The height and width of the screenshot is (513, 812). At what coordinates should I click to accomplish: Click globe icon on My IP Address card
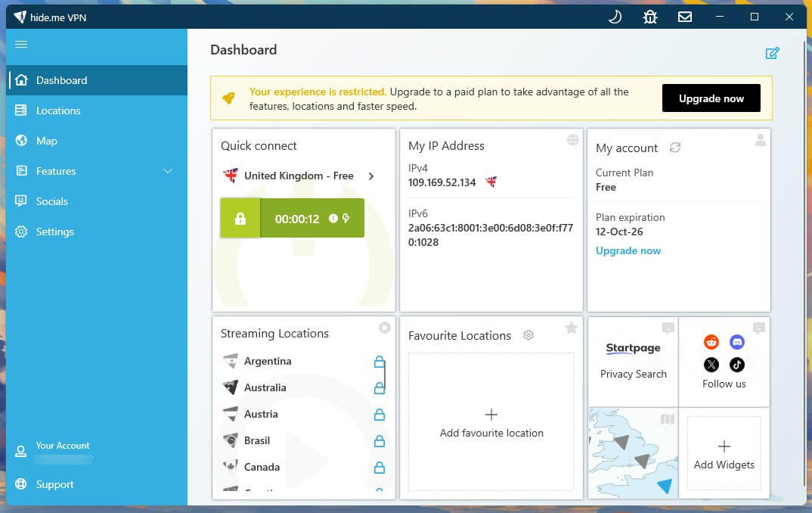tap(572, 140)
